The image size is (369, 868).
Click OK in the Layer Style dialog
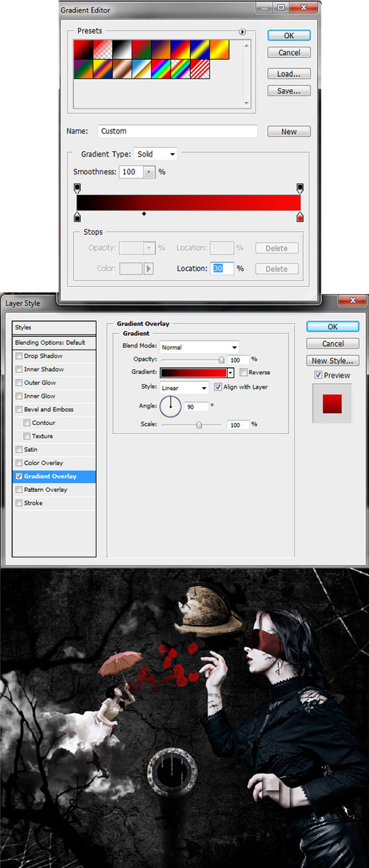click(333, 327)
